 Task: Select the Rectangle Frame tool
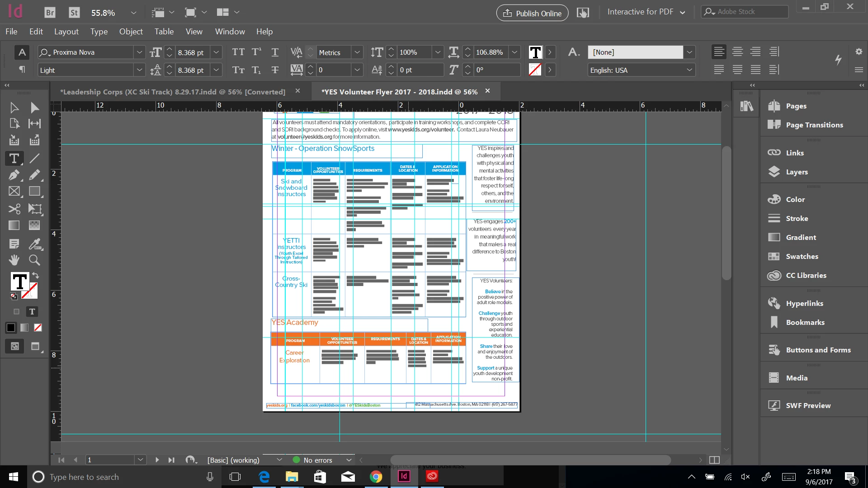(x=14, y=192)
